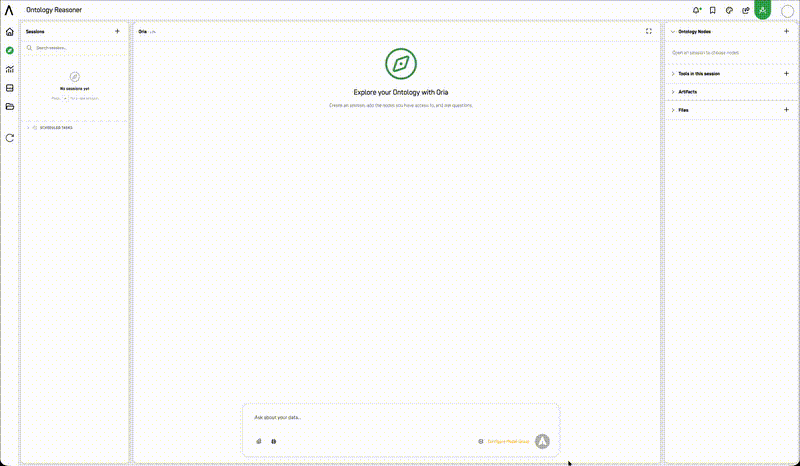The height and width of the screenshot is (466, 800).
Task: Select the green compass Reasoner sidebar icon
Action: [x=10, y=51]
